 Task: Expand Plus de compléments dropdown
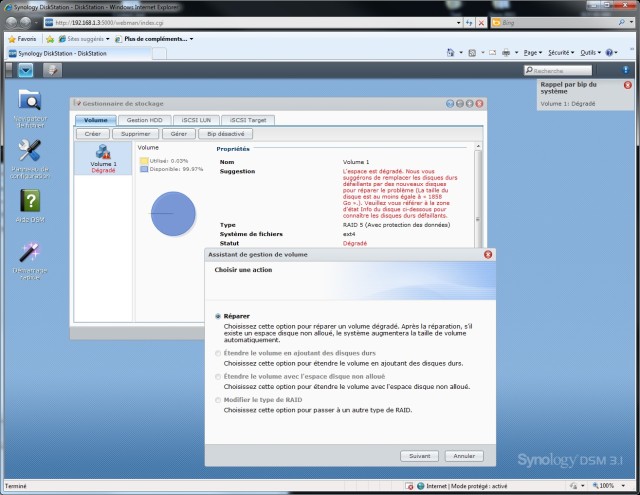[191, 39]
